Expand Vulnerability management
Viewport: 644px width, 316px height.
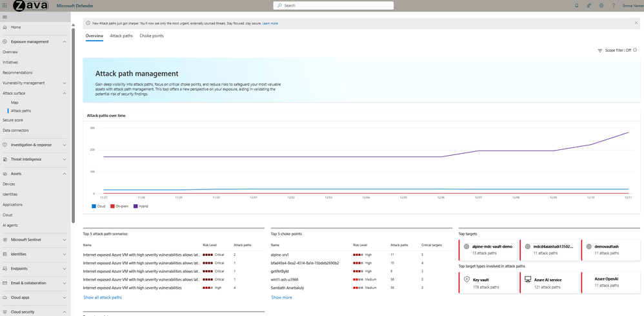tap(65, 83)
